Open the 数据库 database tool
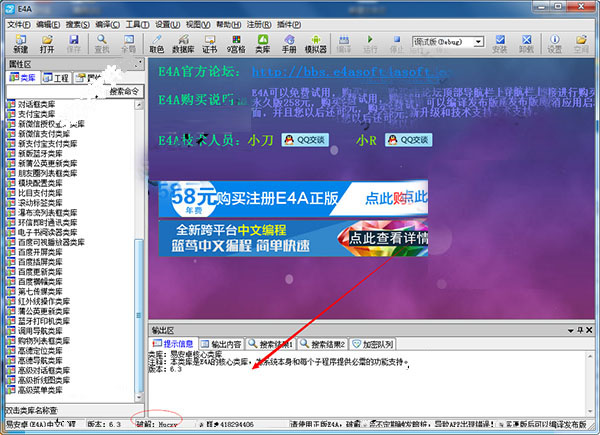The width and height of the screenshot is (600, 435). 183,44
